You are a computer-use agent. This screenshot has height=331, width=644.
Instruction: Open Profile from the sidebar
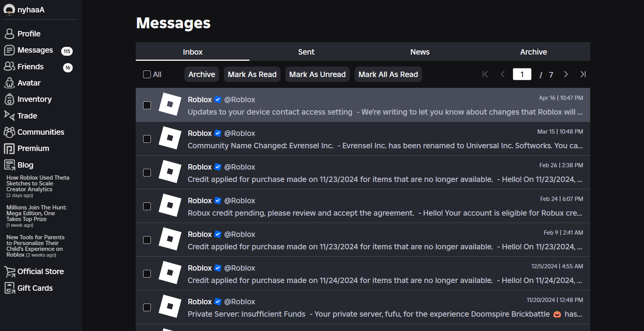tap(29, 34)
